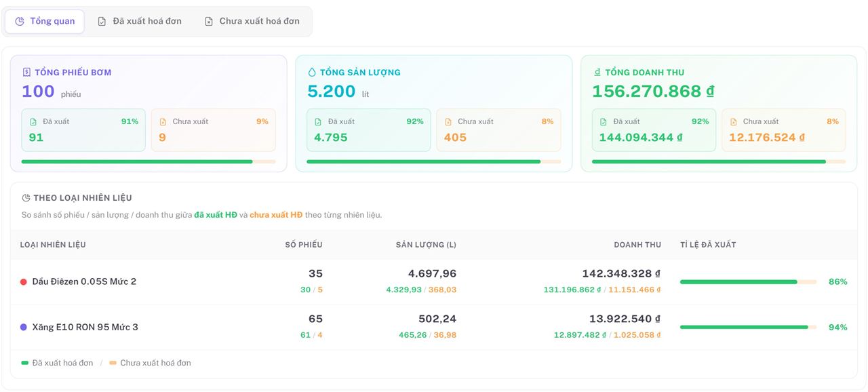868x392 pixels.
Task: Click the Sản lượng (L) column header
Action: (x=426, y=244)
